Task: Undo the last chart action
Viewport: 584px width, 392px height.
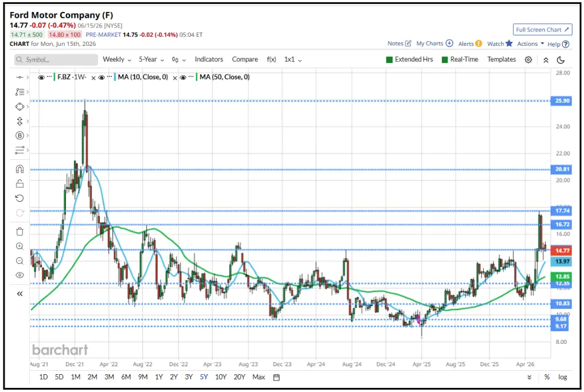Action: tap(19, 198)
